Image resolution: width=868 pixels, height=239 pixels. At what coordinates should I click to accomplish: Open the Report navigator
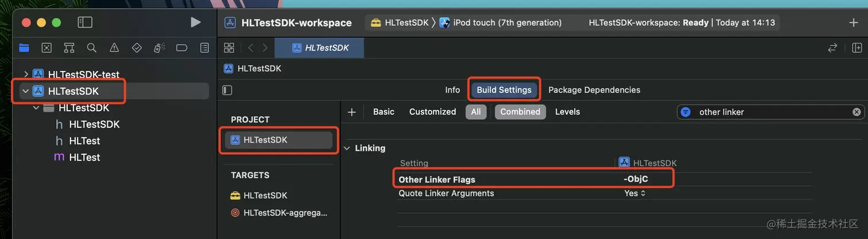point(204,48)
